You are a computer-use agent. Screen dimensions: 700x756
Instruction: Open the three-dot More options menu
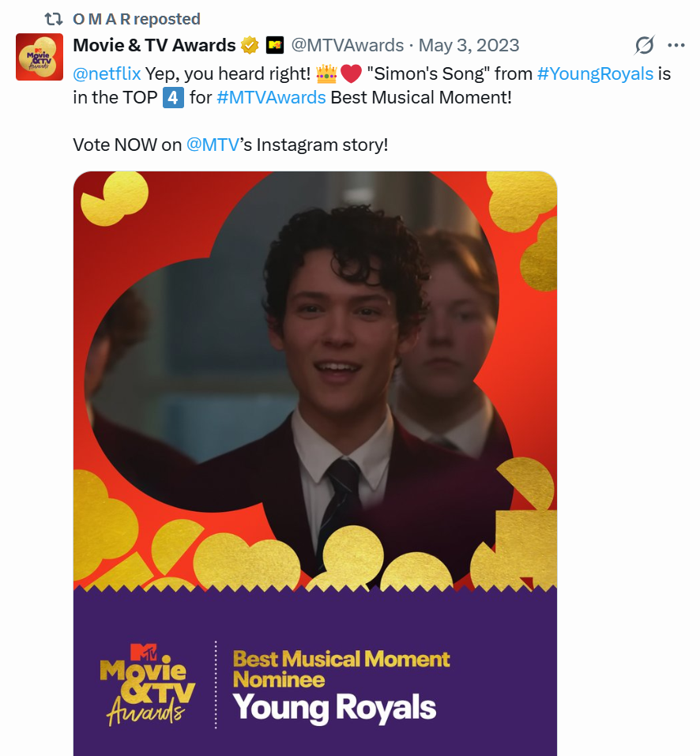[x=676, y=45]
